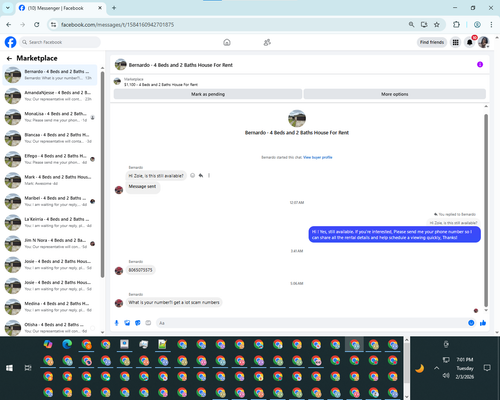The width and height of the screenshot is (500, 400).
Task: Click the Find friends button
Action: pos(432,42)
